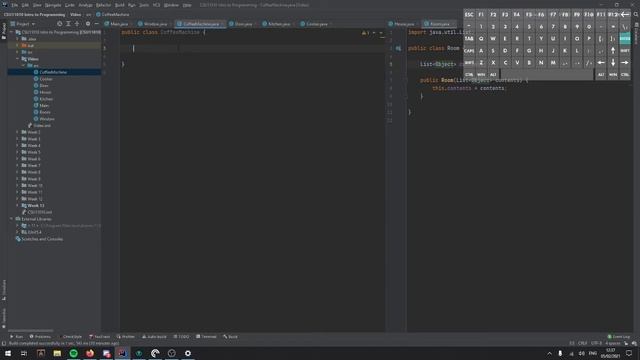Click the TAB key on on-screen keyboard

[x=469, y=39]
